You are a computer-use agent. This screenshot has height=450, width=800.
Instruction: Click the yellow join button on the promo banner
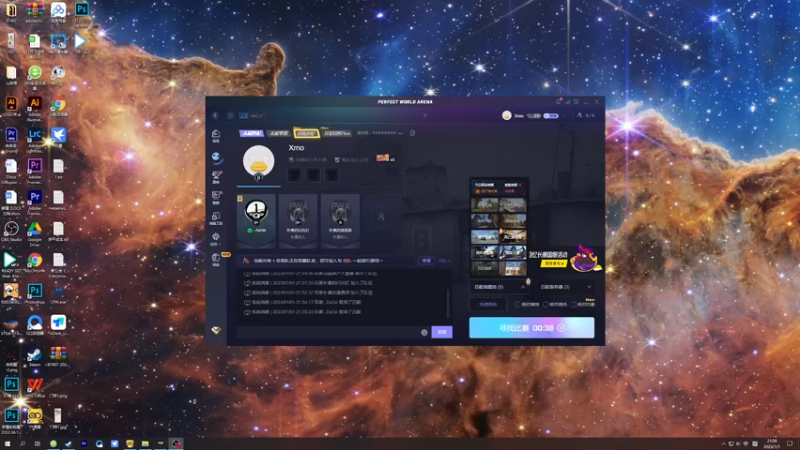[553, 263]
